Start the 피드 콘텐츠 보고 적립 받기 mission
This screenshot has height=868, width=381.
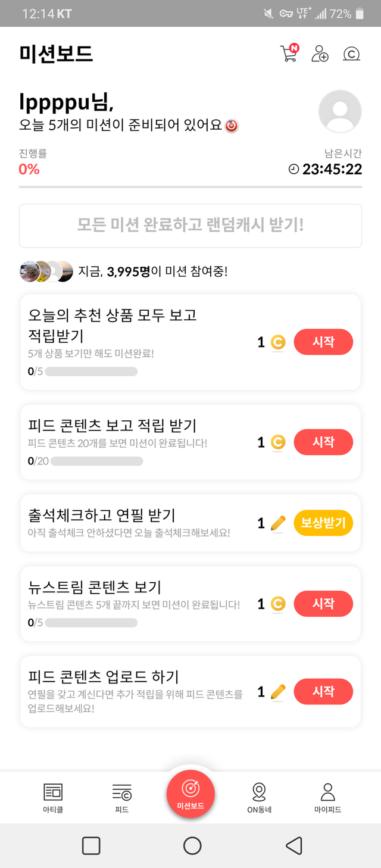tap(323, 442)
